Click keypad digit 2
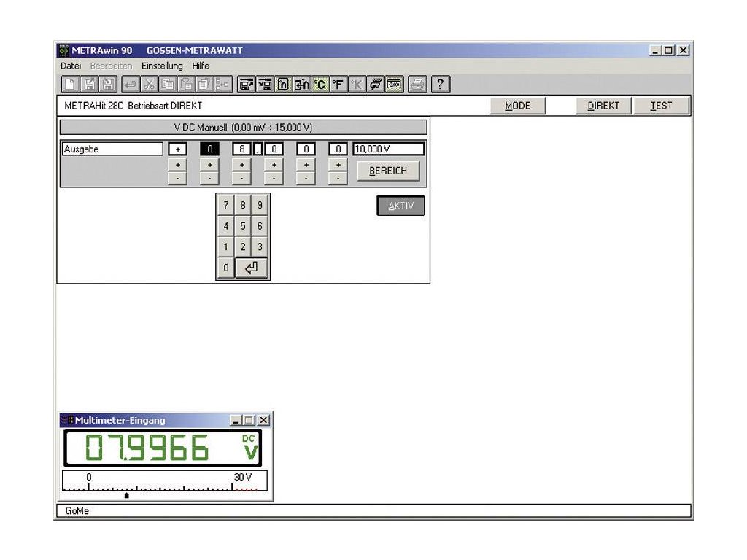The width and height of the screenshot is (747, 560). point(242,247)
